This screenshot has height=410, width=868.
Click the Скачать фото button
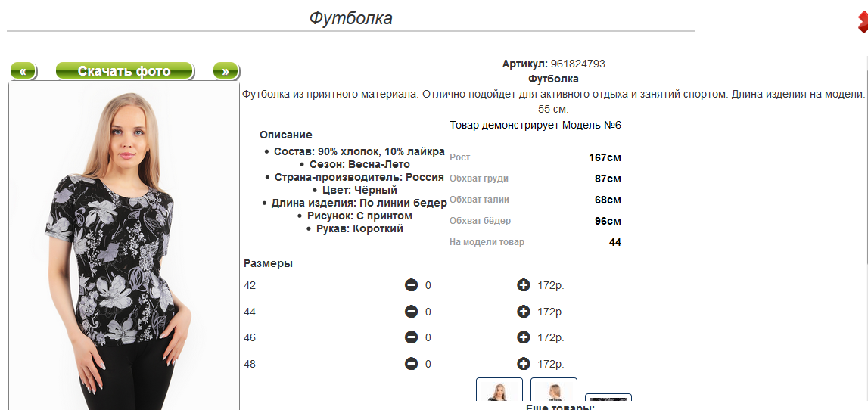125,71
